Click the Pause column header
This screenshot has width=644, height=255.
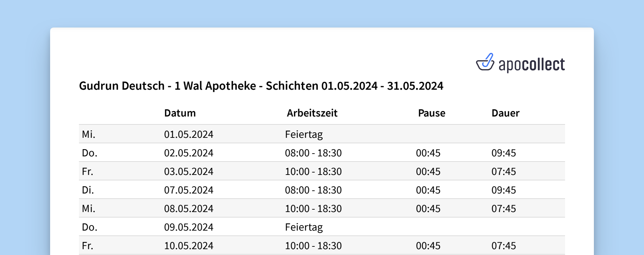432,113
